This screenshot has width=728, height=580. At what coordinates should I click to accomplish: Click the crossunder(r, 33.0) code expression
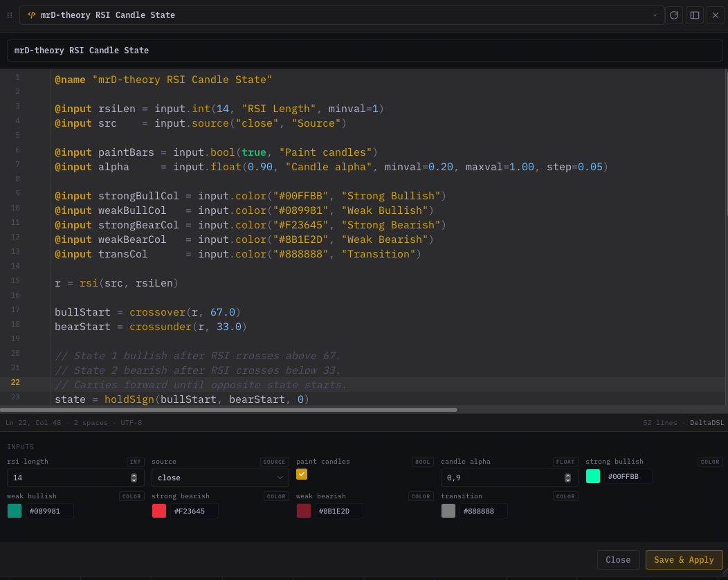click(188, 327)
